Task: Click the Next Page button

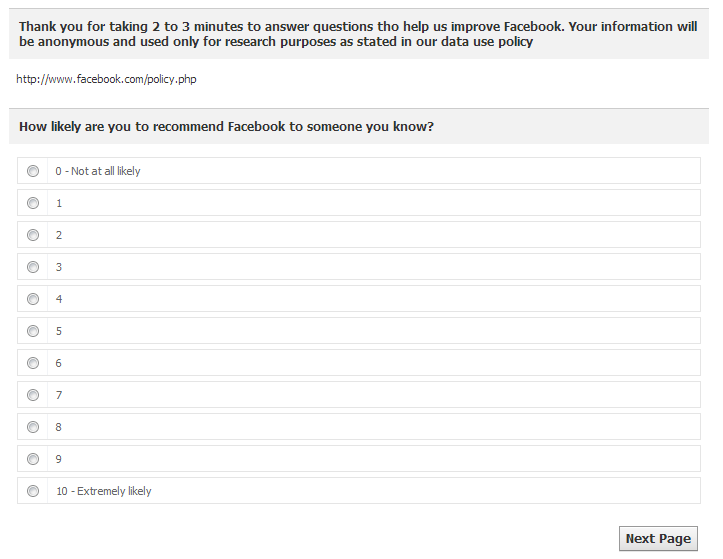Action: 658,538
